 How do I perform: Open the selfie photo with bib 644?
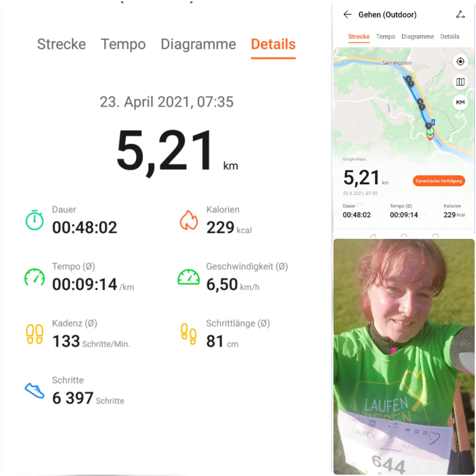[x=404, y=357]
